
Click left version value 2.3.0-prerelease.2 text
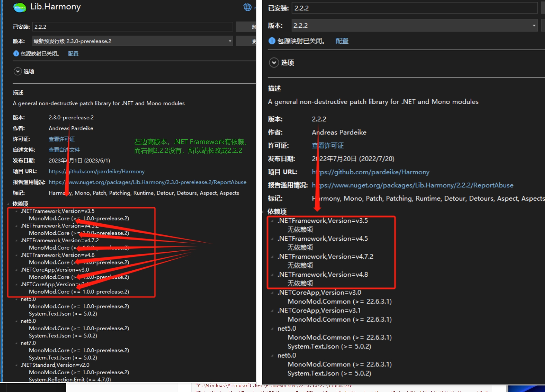(x=71, y=118)
